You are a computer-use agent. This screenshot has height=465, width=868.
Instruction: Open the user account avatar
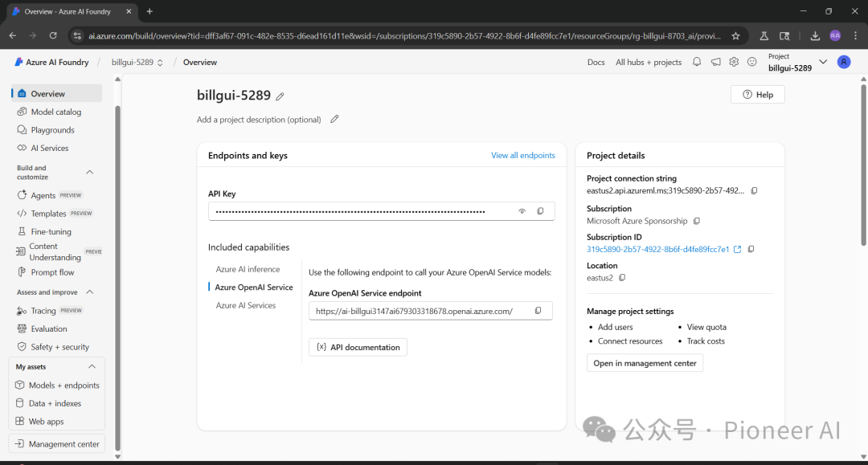click(844, 62)
